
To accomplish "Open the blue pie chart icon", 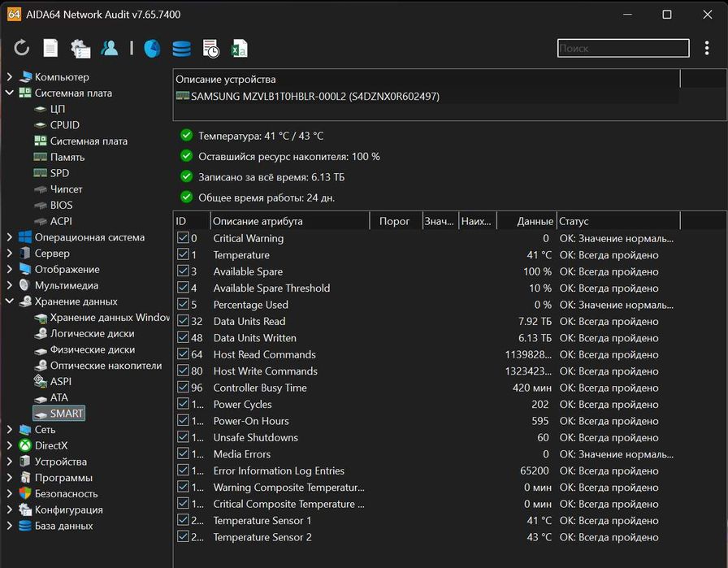I will coord(152,49).
